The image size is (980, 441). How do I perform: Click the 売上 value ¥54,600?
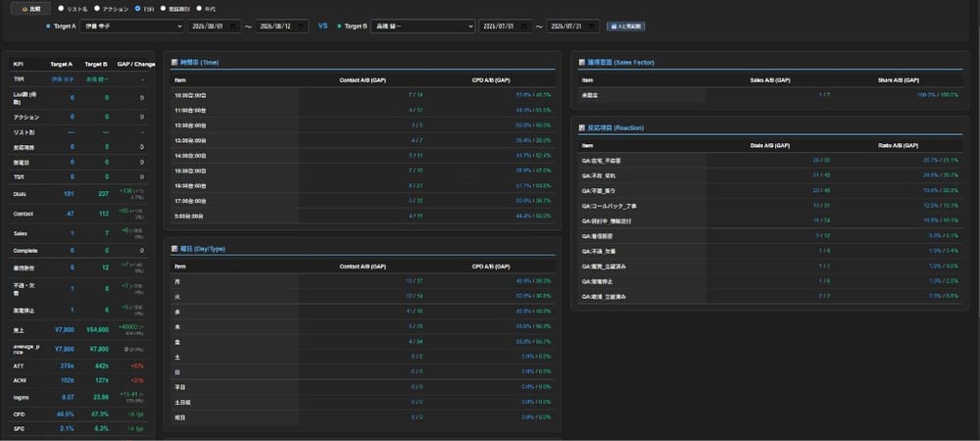(x=97, y=329)
